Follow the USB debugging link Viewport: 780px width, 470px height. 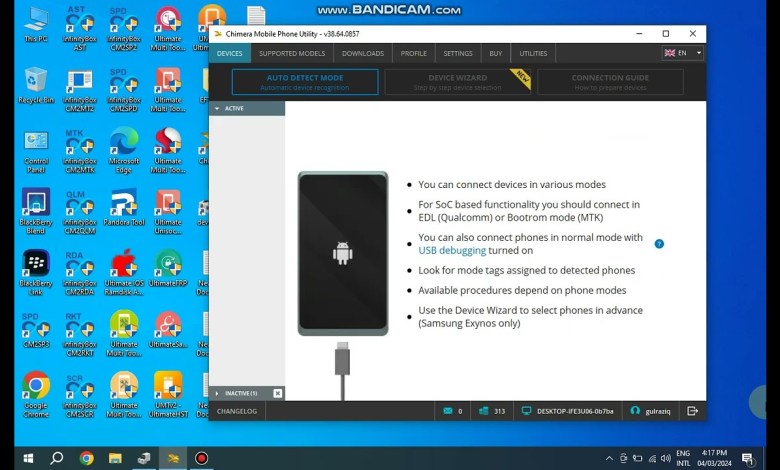(452, 251)
